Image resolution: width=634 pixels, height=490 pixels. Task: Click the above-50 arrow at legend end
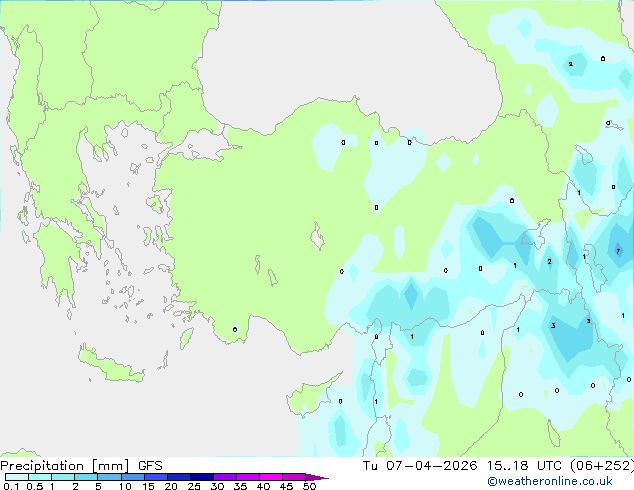coord(317,477)
